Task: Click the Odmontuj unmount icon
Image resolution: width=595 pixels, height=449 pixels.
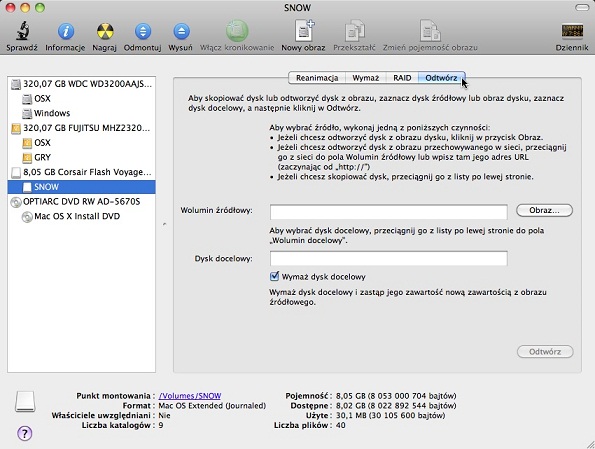Action: point(143,31)
